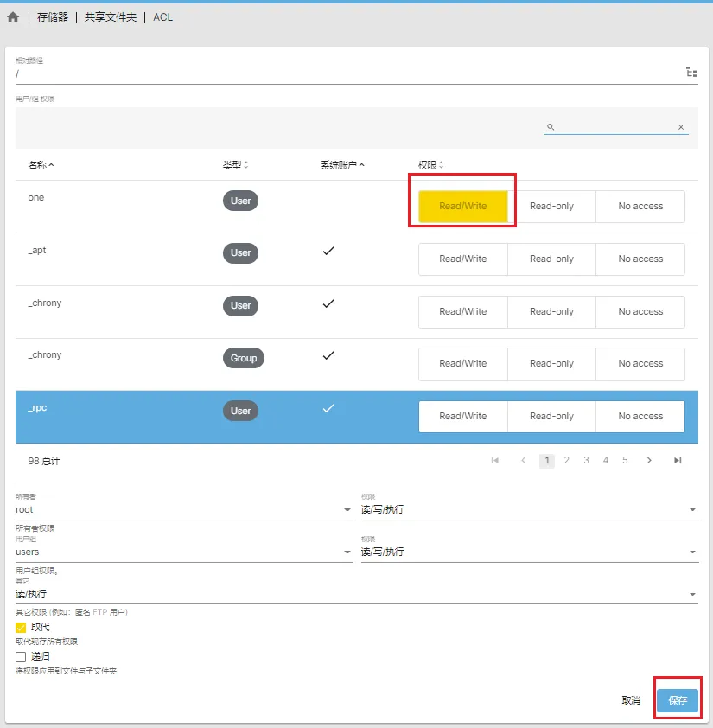Open owner permissions 读/写/执行 dropdown

tap(530, 510)
